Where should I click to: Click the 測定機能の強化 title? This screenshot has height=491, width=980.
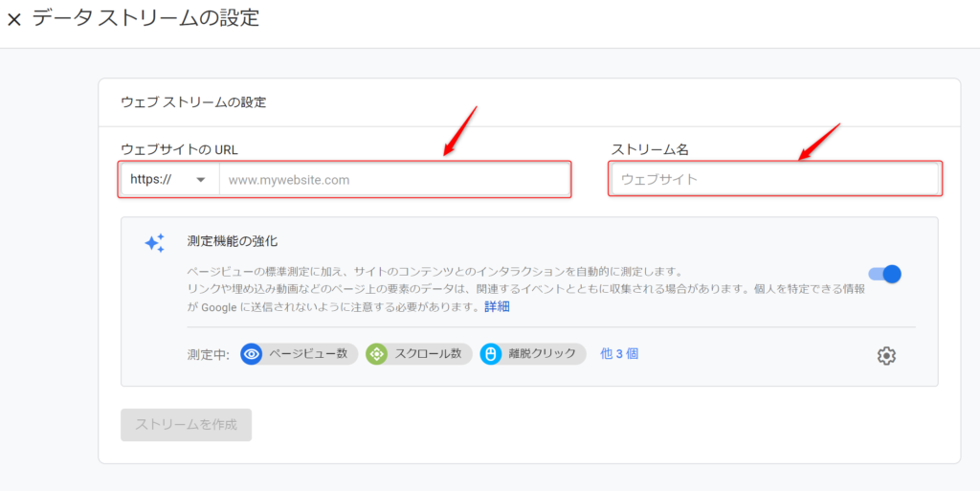tap(232, 240)
